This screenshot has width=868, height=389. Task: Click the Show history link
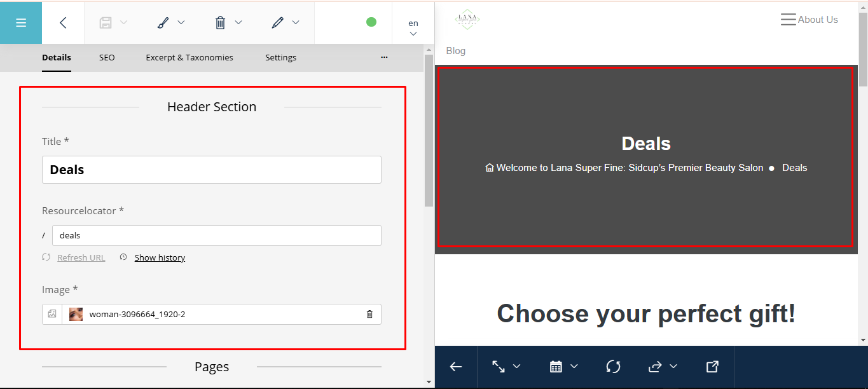(x=160, y=257)
